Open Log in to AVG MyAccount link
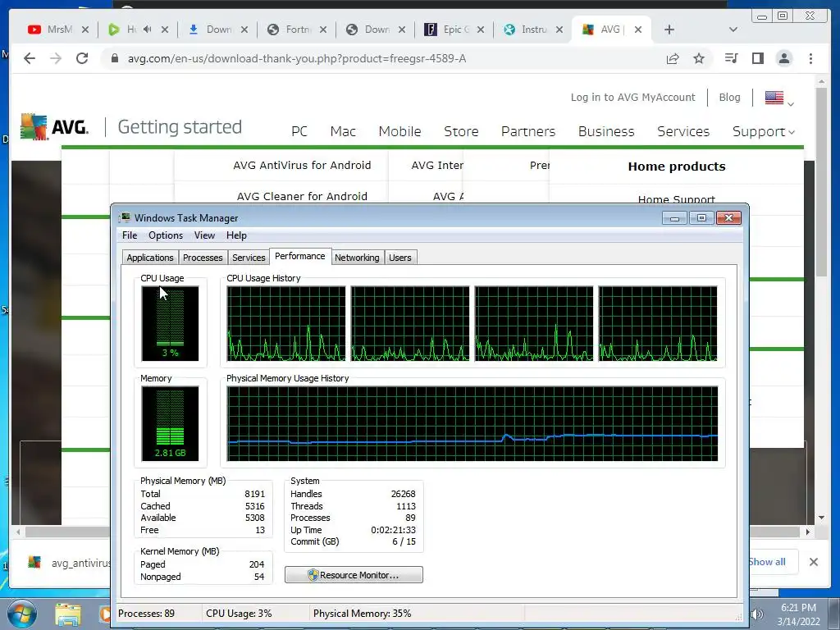840x630 pixels. tap(632, 98)
